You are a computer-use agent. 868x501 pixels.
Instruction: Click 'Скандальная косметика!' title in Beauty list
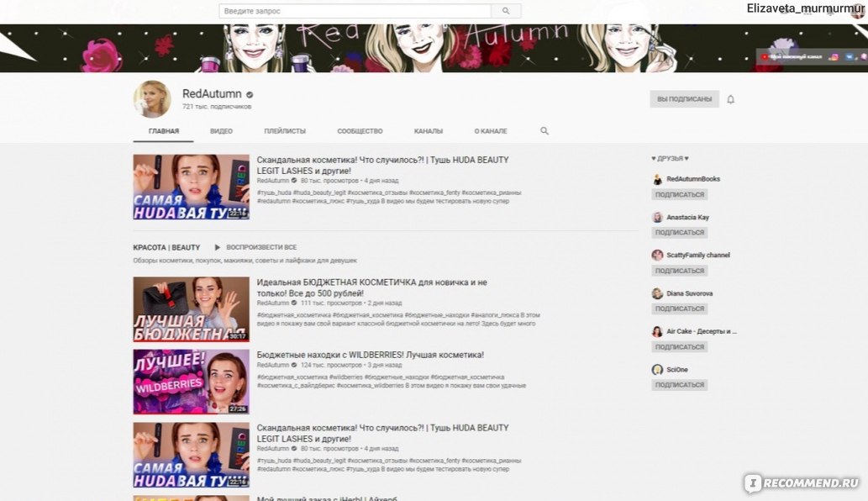pyautogui.click(x=382, y=433)
